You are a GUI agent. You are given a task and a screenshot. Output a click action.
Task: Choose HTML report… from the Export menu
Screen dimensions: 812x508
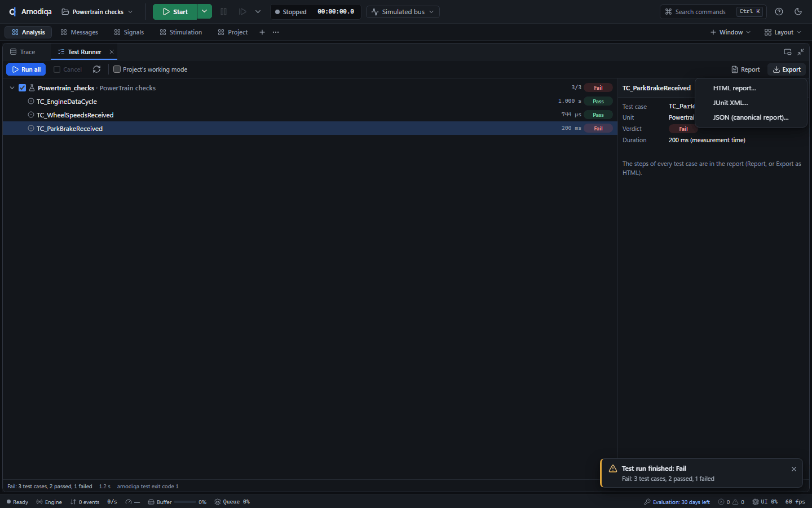[751, 88]
